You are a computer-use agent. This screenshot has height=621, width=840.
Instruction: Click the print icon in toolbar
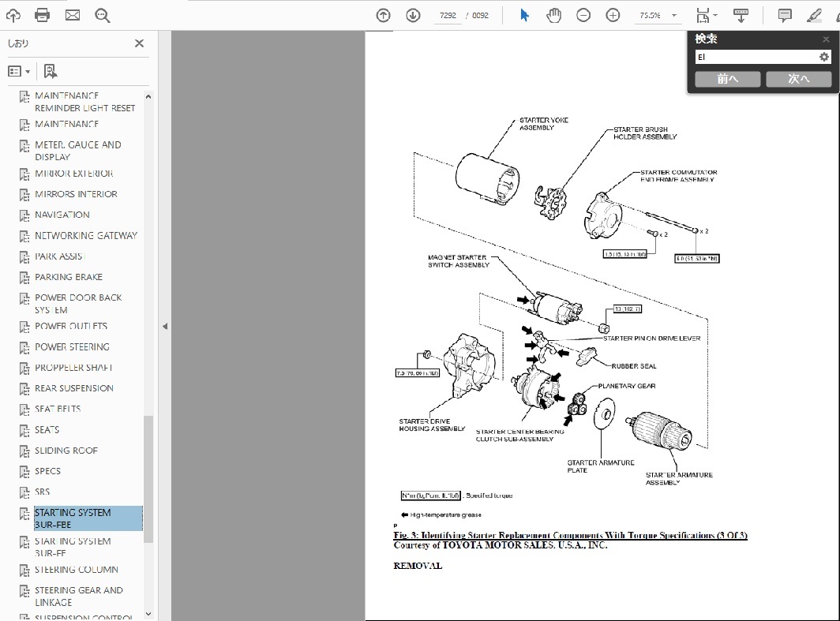pyautogui.click(x=43, y=15)
